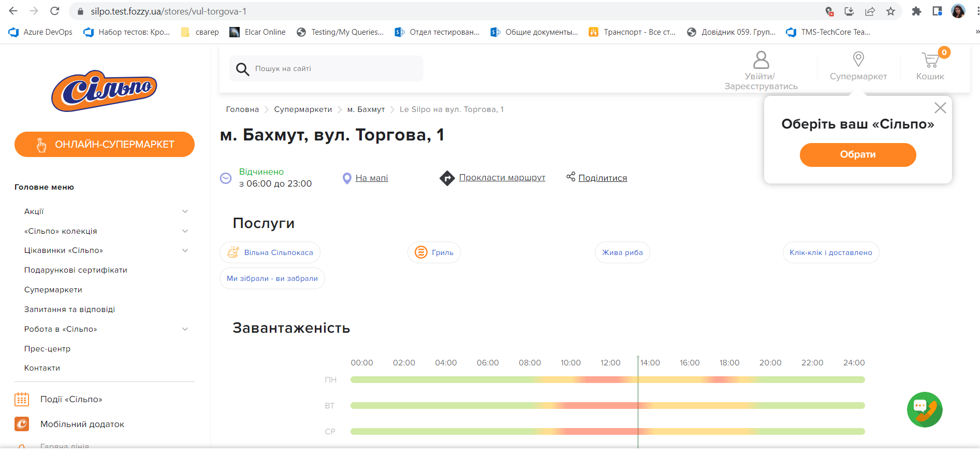Screen dimensions: 980x454
Task: Click the install app icon in address bar
Action: click(849, 11)
